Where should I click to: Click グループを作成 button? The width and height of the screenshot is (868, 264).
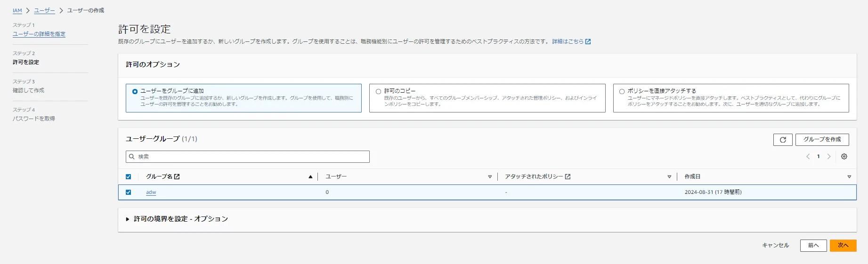pos(822,140)
